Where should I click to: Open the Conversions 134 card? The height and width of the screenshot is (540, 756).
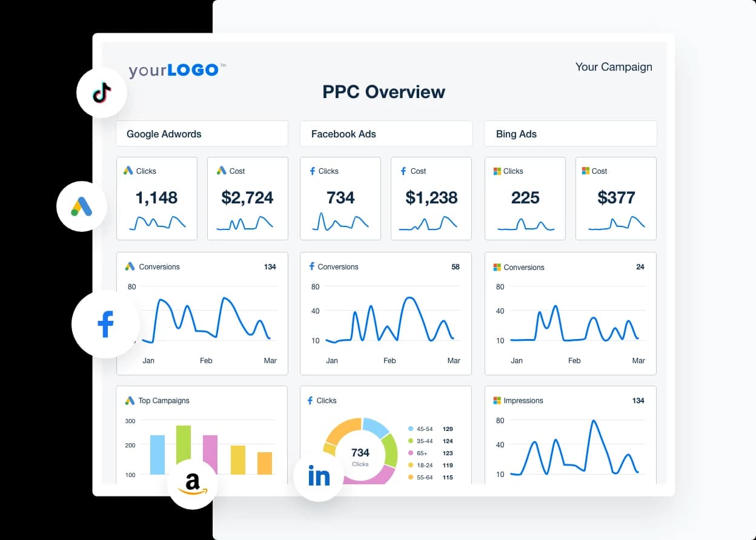pos(201,313)
